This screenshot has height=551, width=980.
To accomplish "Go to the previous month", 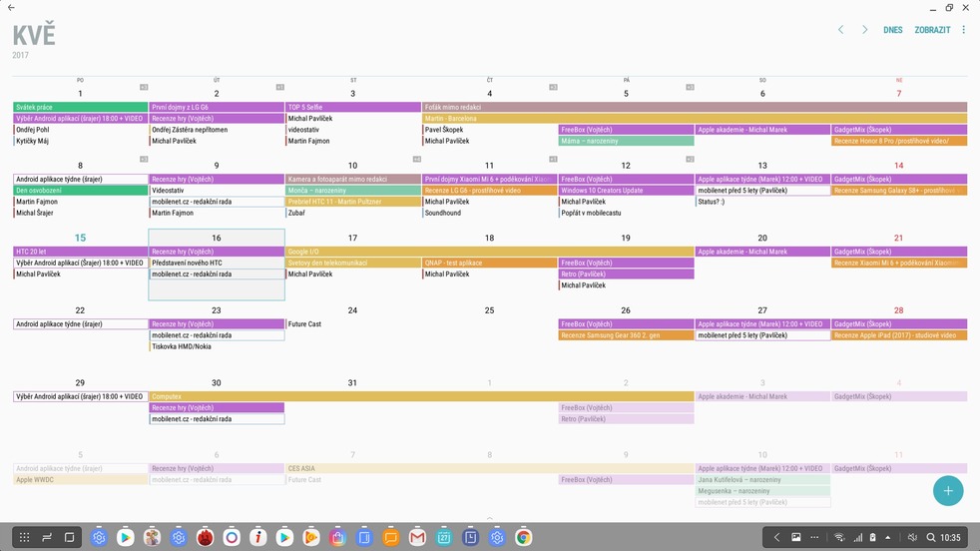I will click(840, 30).
